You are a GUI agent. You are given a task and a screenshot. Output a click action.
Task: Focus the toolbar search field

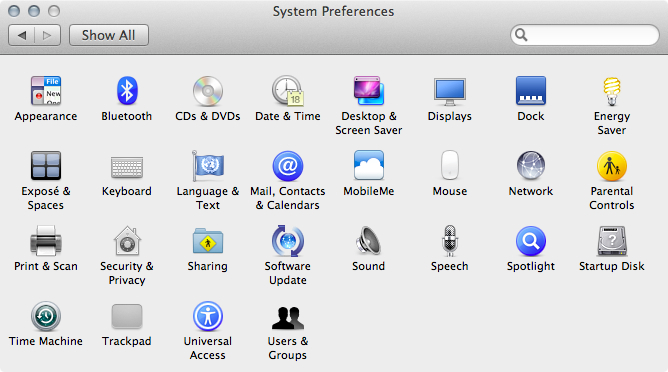pyautogui.click(x=584, y=35)
